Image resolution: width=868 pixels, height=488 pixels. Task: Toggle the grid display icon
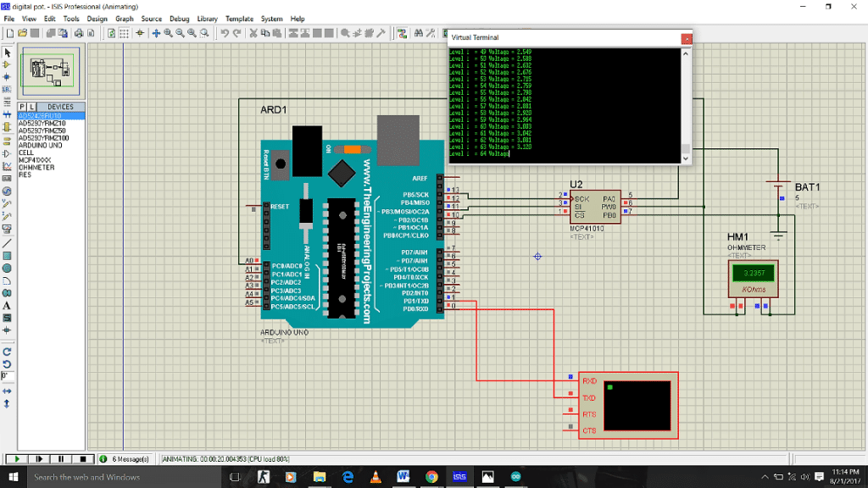click(124, 33)
